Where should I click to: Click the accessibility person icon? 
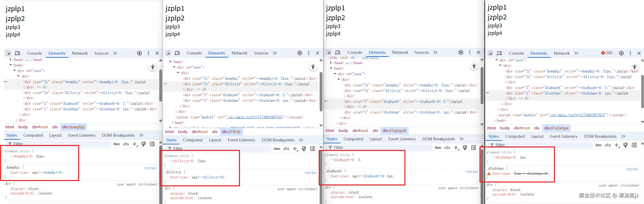point(152,67)
